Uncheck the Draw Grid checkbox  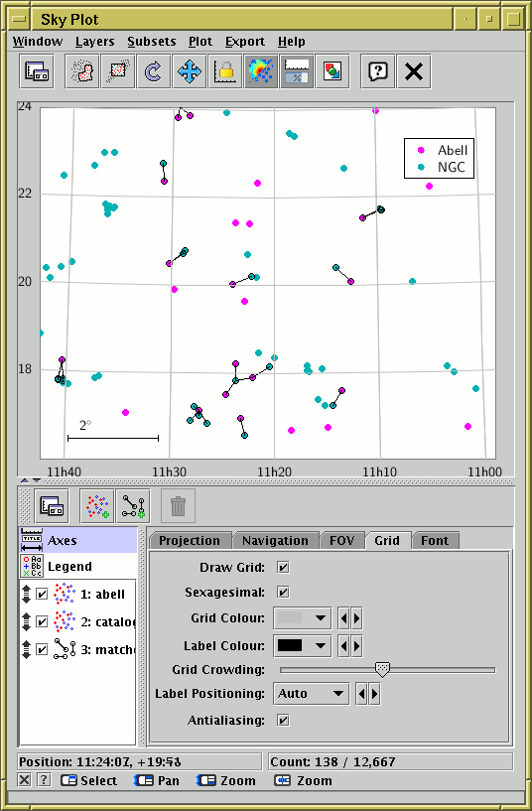point(283,568)
